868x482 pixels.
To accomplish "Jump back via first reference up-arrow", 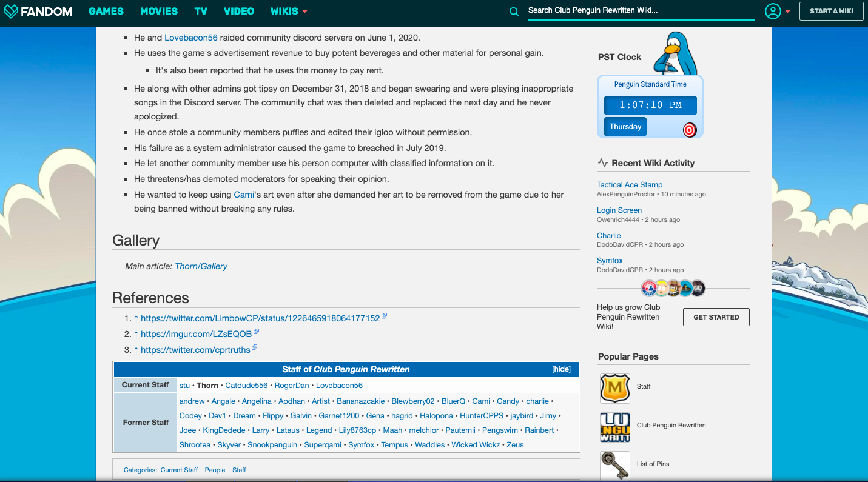I will [136, 318].
